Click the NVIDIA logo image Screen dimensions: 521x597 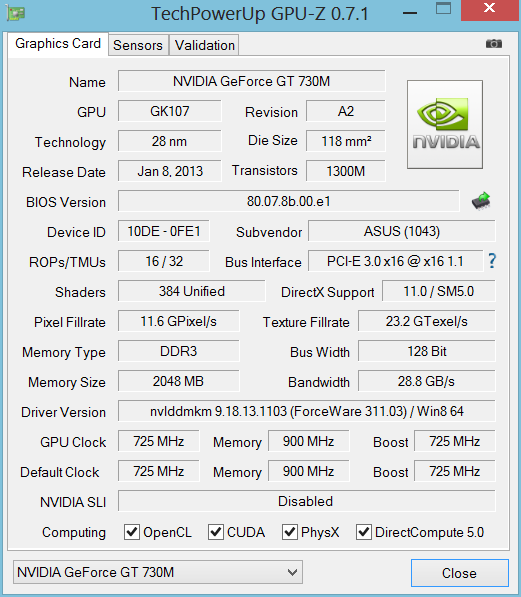tap(445, 125)
